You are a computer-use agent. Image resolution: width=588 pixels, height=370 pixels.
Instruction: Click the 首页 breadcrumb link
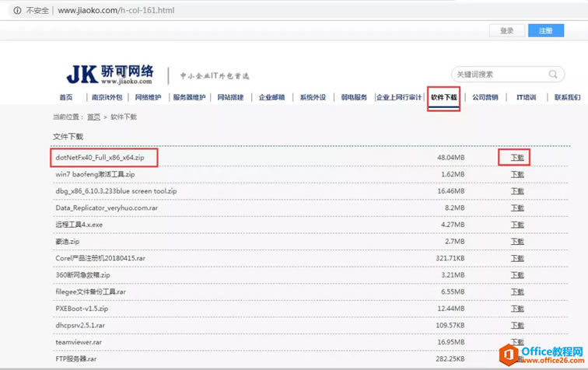[94, 117]
